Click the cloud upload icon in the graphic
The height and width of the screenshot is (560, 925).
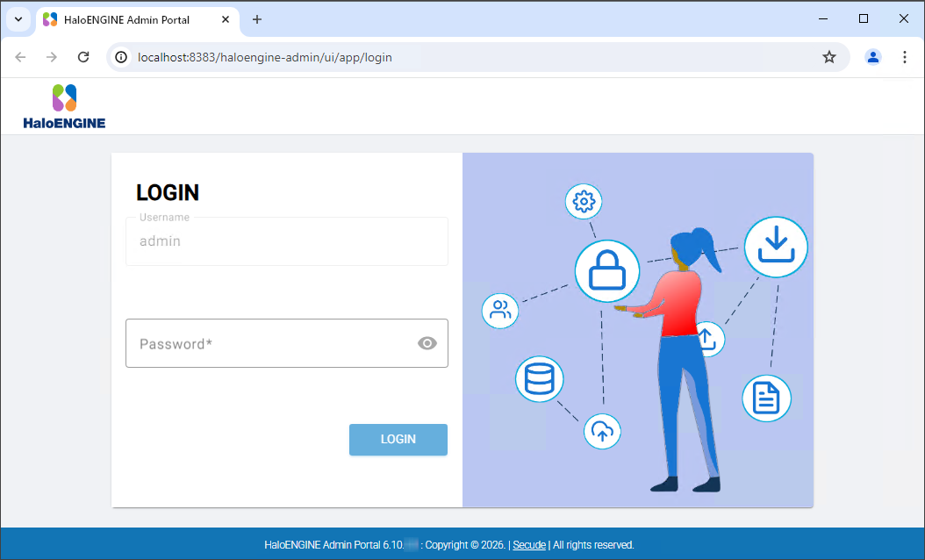tap(602, 431)
